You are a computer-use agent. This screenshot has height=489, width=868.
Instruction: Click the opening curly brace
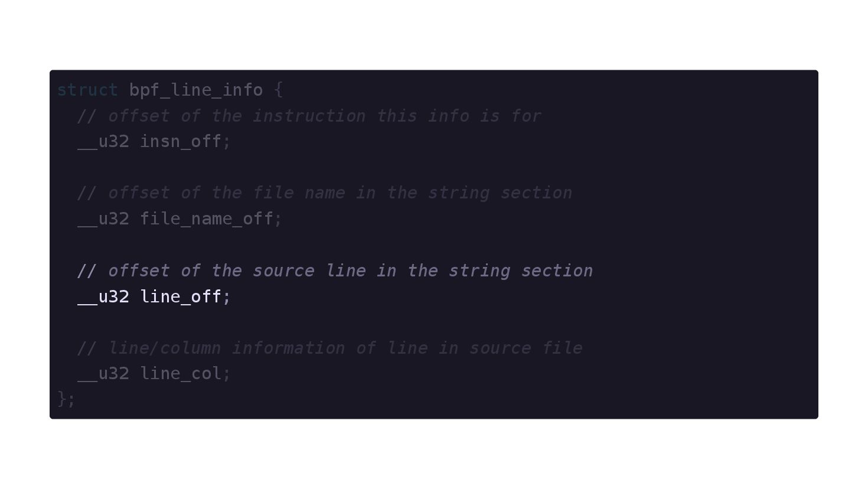[x=279, y=90]
